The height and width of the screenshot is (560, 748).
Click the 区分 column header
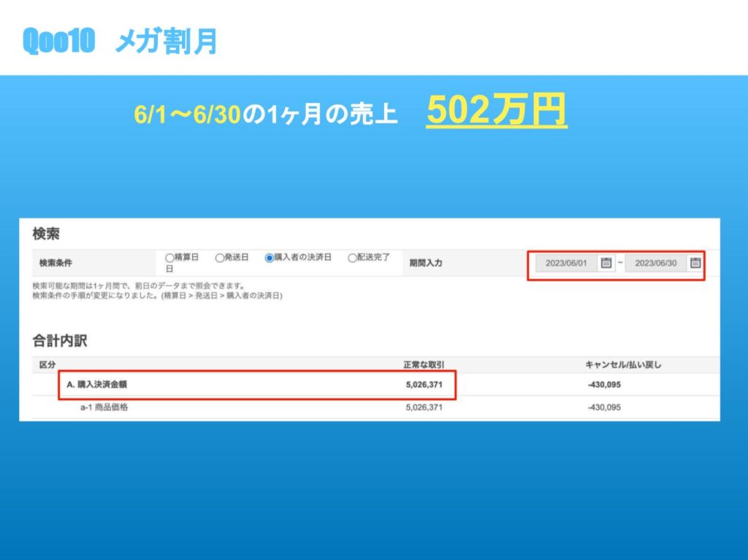[x=47, y=364]
